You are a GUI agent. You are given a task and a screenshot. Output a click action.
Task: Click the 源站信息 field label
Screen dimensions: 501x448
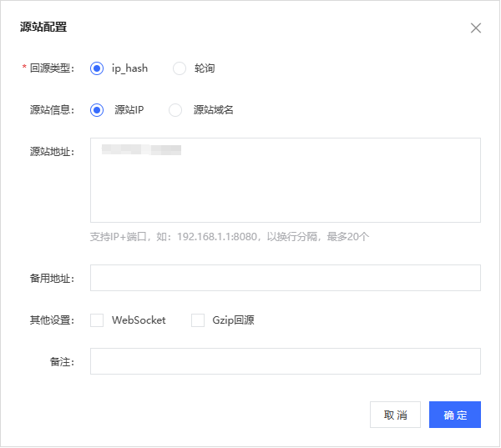(52, 110)
